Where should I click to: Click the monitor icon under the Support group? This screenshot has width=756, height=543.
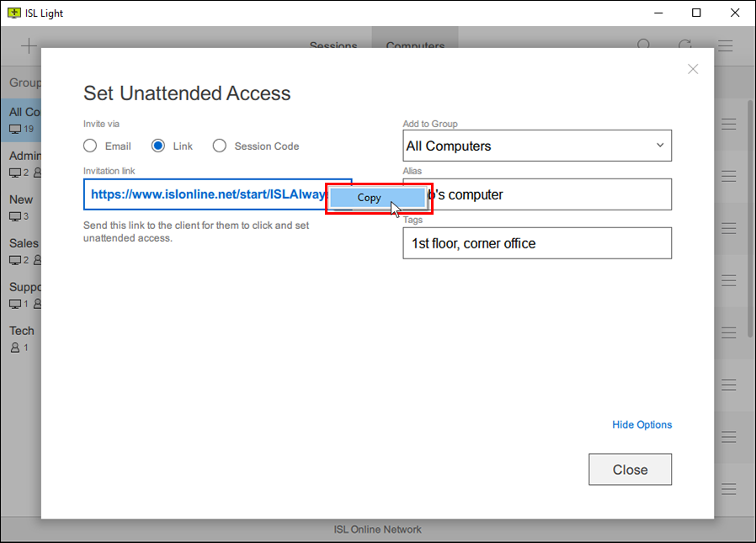tap(14, 304)
